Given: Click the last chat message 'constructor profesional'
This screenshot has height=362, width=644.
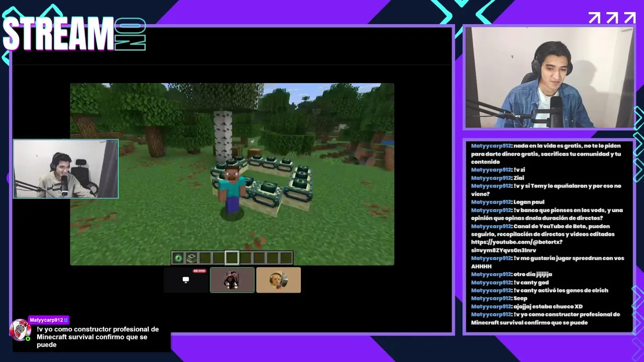Looking at the screenshot, I should pos(545,319).
